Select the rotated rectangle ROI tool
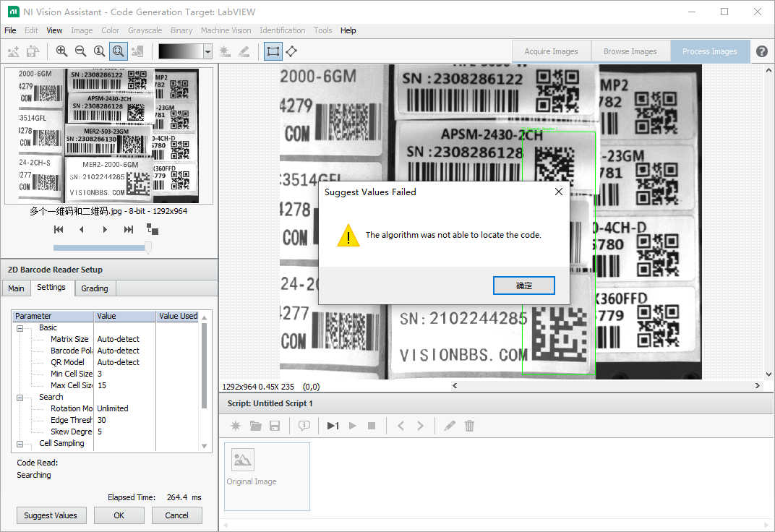Viewport: 775px width, 532px height. (291, 51)
